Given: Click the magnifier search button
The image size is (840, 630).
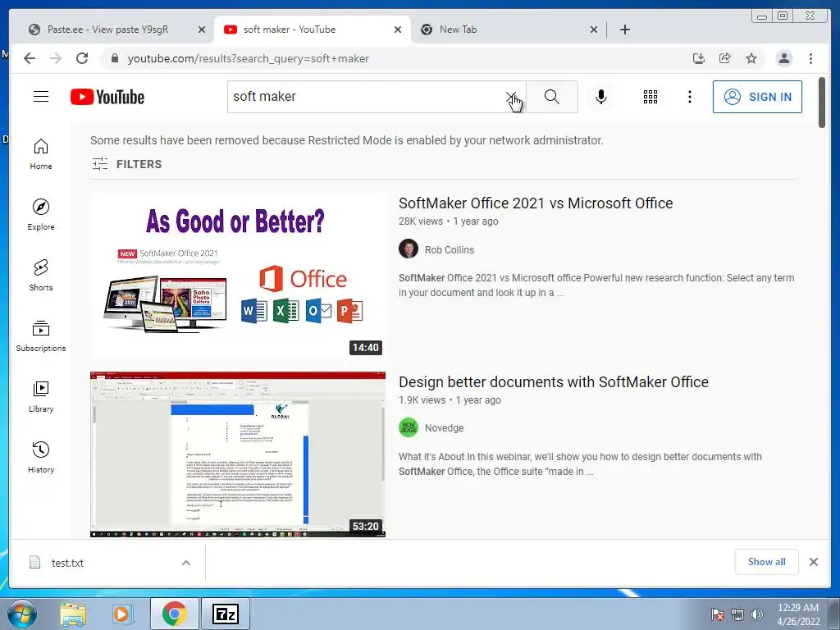Looking at the screenshot, I should 552,97.
